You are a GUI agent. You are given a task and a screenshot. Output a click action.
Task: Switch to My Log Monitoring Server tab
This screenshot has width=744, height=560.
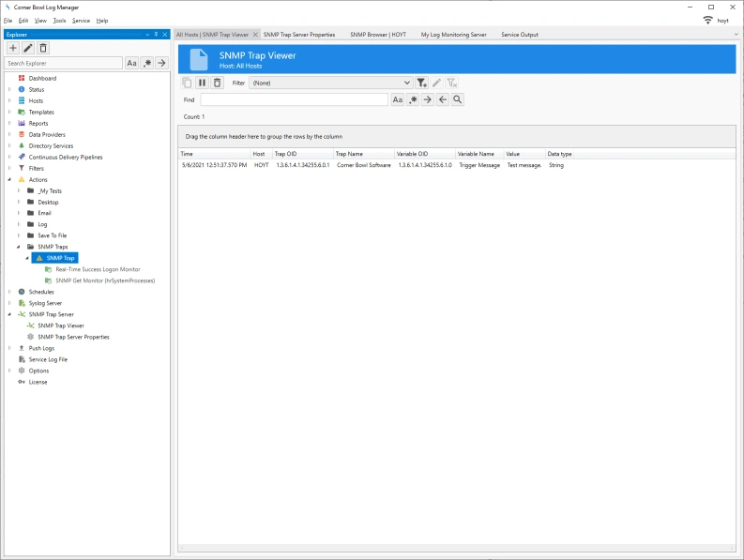[453, 35]
